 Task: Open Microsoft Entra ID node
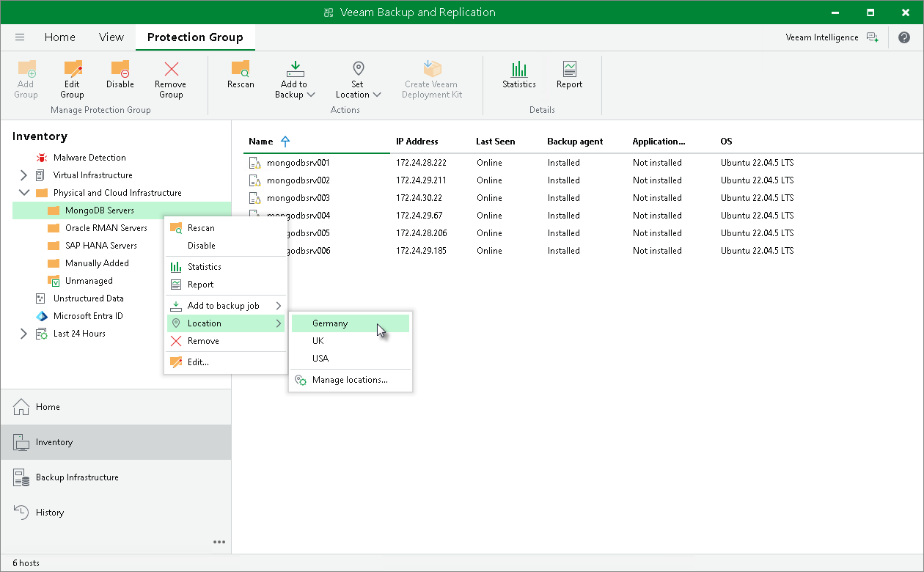click(x=88, y=316)
